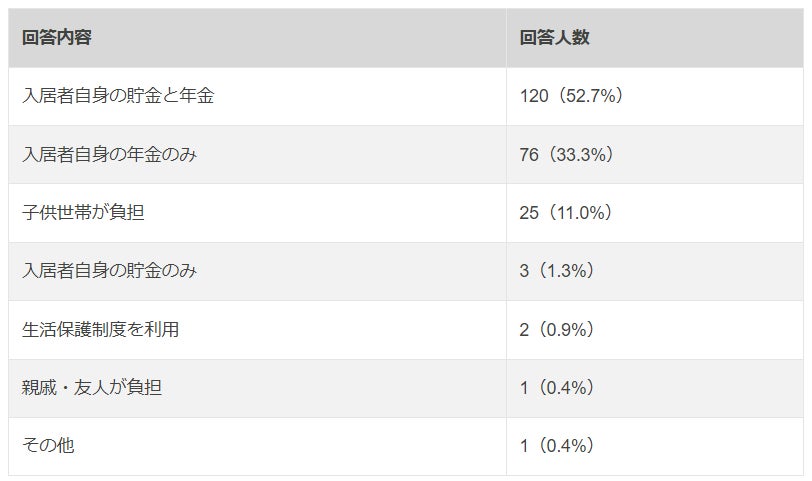Screen dimensions: 812x481
Task: Select the 25（11.0%） value
Action: [568, 212]
